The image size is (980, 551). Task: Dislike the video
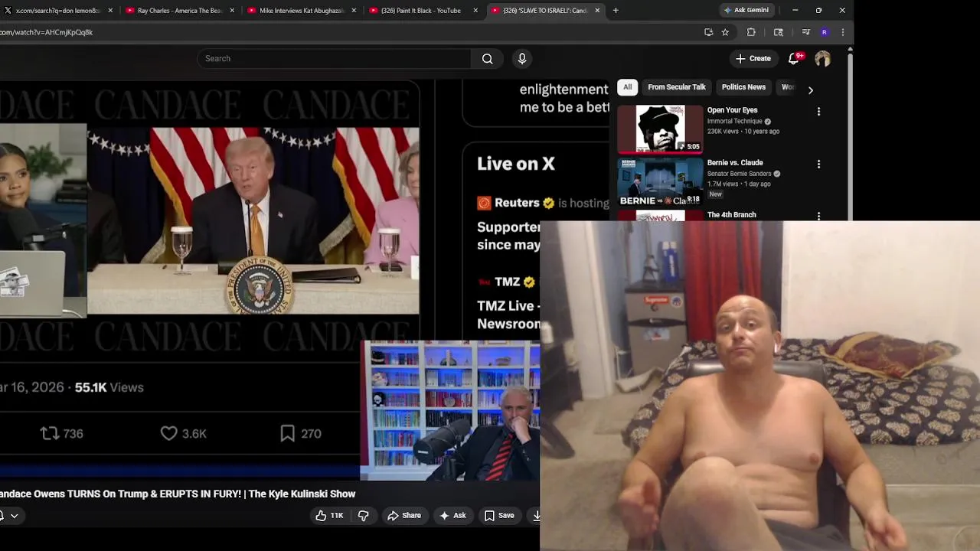[364, 516]
